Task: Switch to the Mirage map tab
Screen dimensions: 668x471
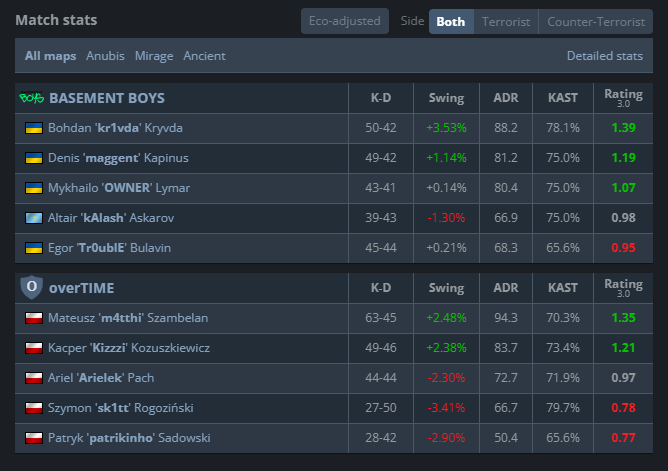Action: pyautogui.click(x=154, y=56)
